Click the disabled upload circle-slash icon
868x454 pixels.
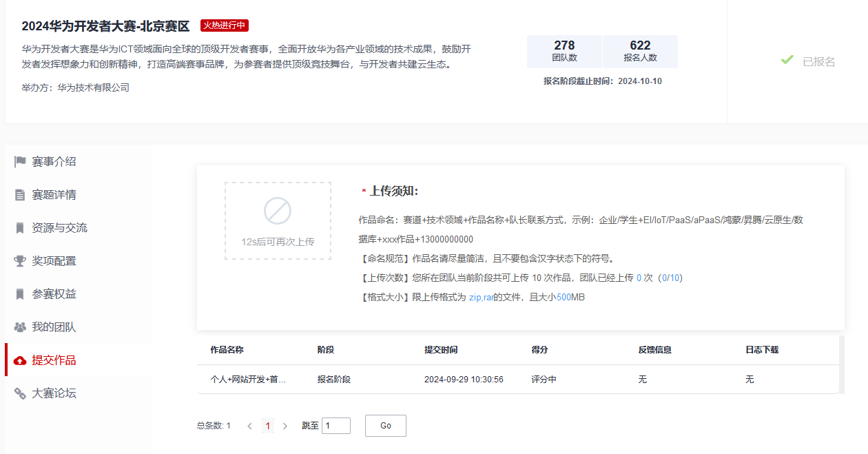pos(278,211)
